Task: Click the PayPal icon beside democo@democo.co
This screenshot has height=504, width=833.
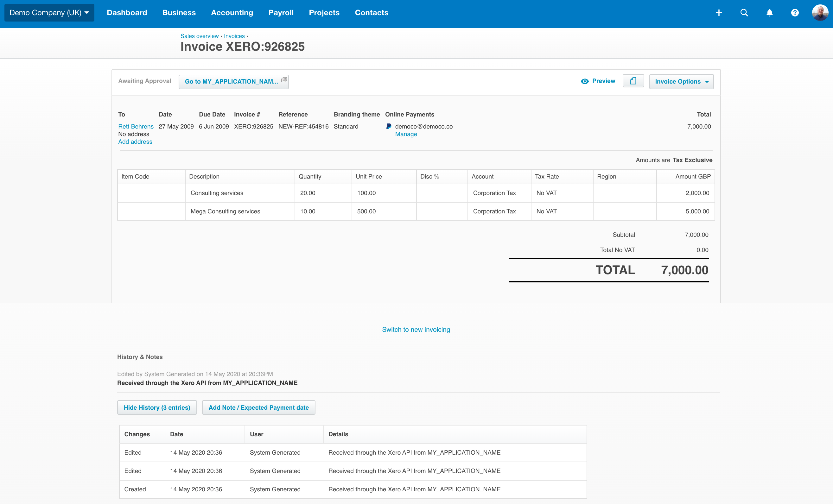Action: (x=389, y=126)
